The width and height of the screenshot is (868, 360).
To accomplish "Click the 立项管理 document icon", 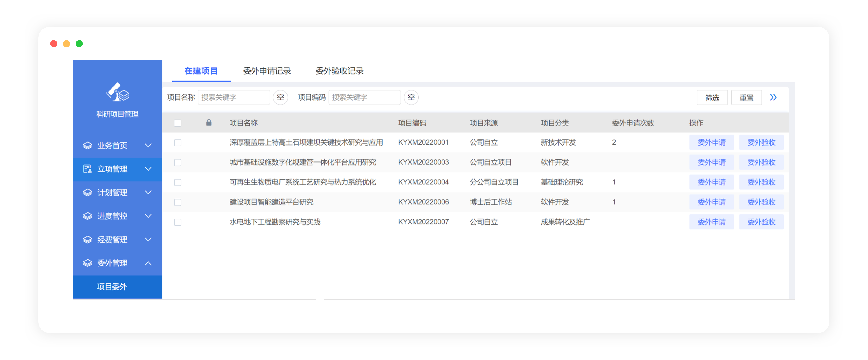I will pos(88,169).
